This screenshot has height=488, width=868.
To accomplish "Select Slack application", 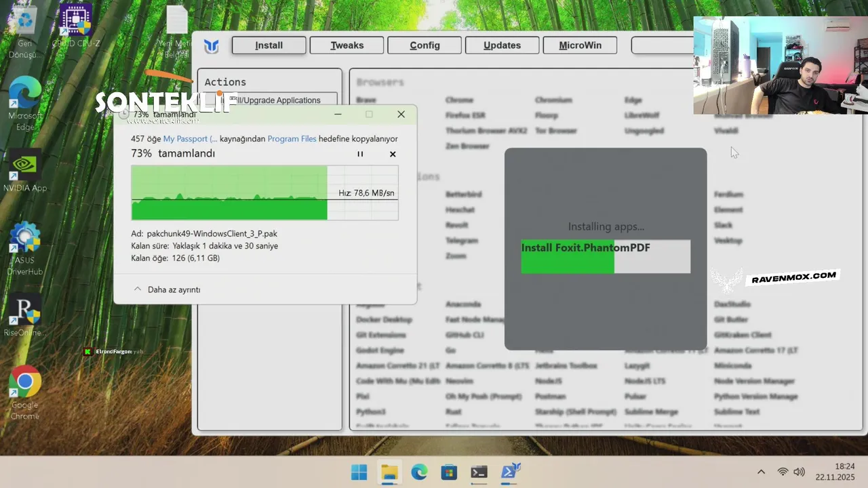I will click(x=724, y=225).
